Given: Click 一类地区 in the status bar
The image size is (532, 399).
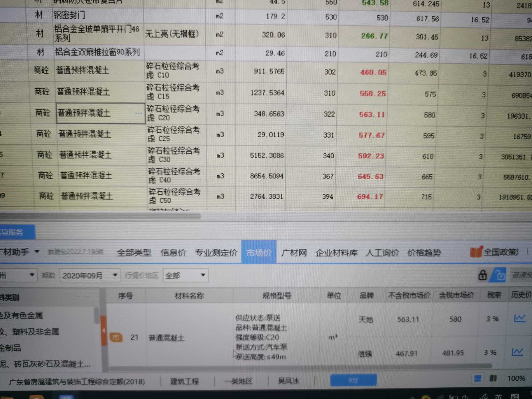Looking at the screenshot, I should [x=239, y=381].
